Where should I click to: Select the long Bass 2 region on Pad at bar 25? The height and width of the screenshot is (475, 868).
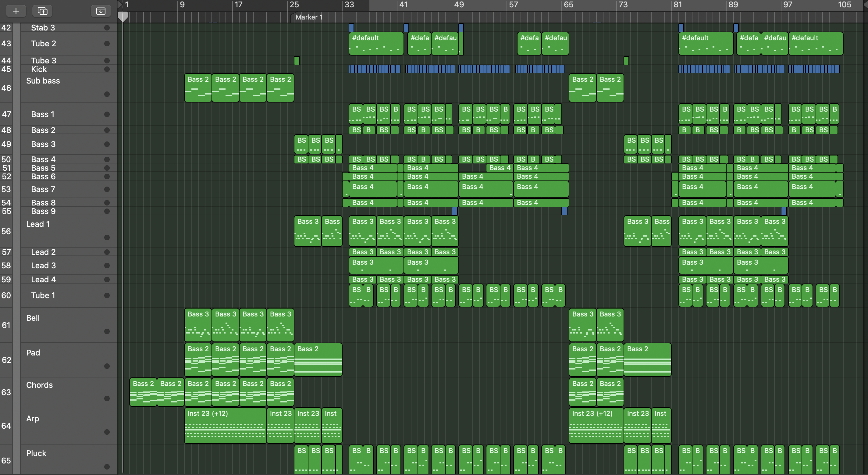(x=318, y=360)
